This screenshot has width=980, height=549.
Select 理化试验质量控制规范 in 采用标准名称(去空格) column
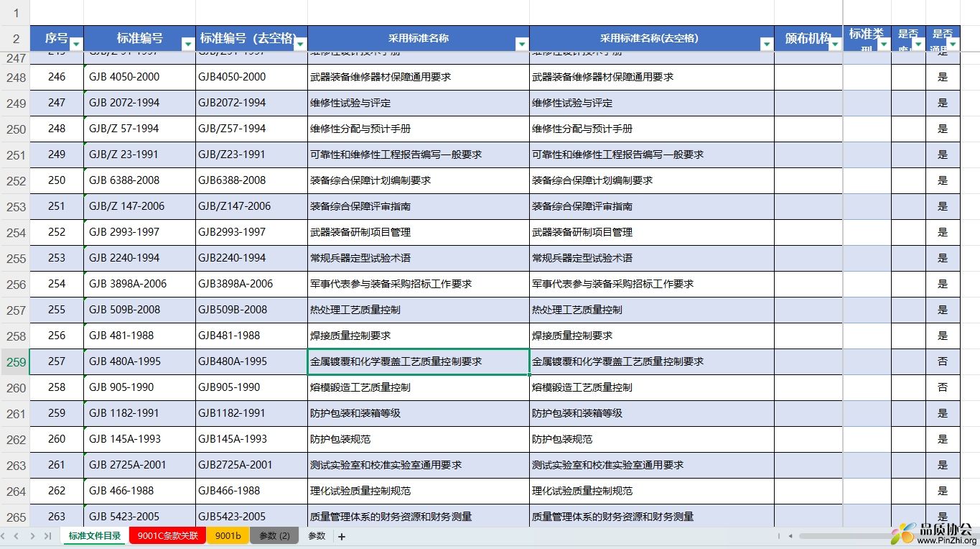click(x=652, y=491)
